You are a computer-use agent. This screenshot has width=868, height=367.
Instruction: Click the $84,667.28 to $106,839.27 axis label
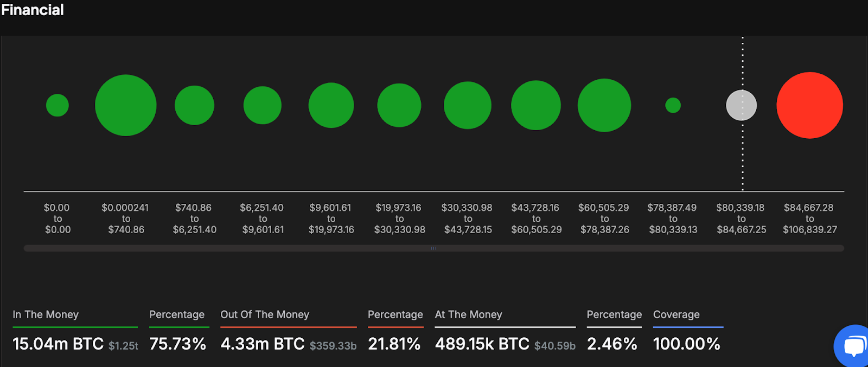(x=809, y=218)
